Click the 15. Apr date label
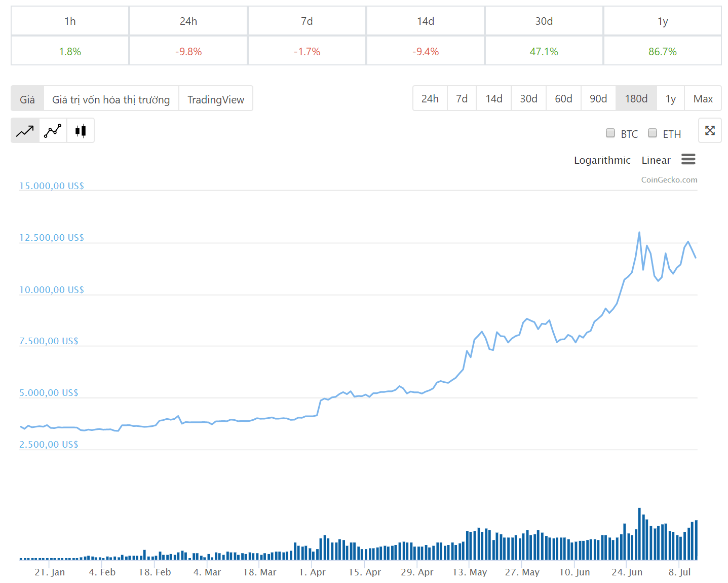This screenshot has width=728, height=583. pos(365,572)
